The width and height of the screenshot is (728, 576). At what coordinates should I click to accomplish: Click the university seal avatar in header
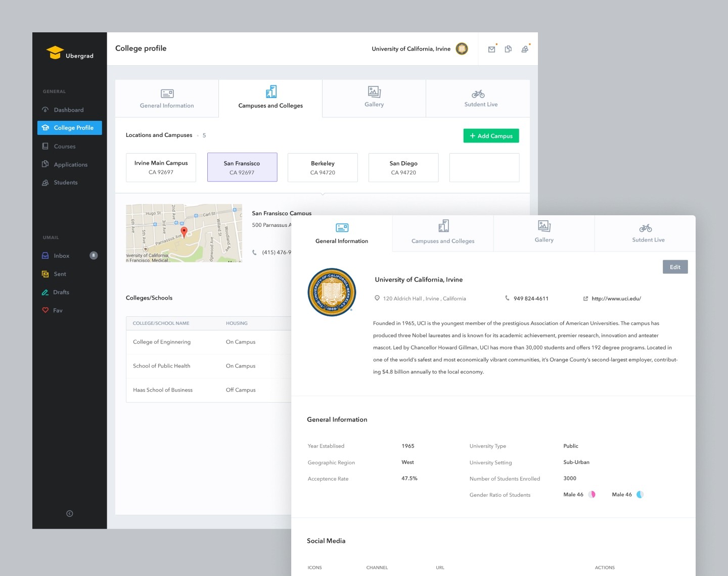[462, 49]
